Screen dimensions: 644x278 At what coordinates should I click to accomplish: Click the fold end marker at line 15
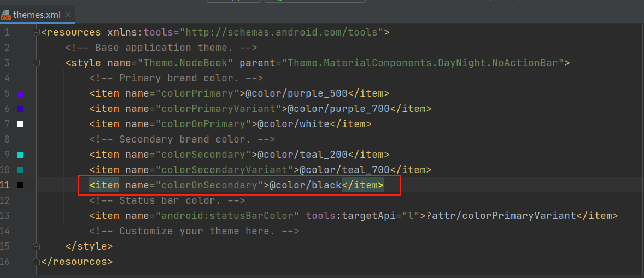point(36,246)
